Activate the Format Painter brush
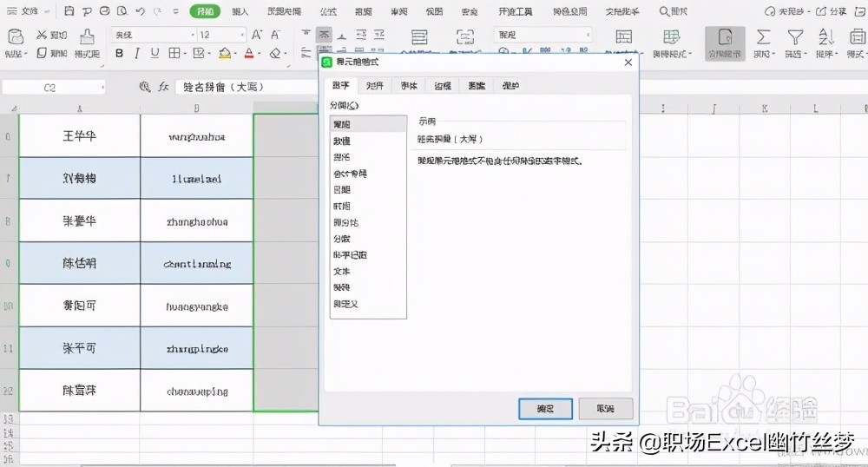This screenshot has width=868, height=467. tap(87, 36)
